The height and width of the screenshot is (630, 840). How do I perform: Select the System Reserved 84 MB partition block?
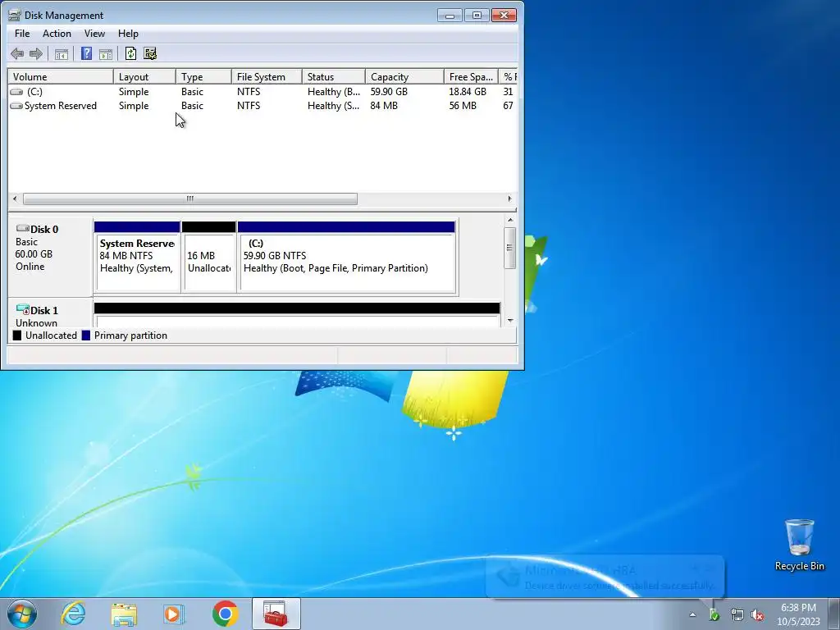tap(137, 257)
